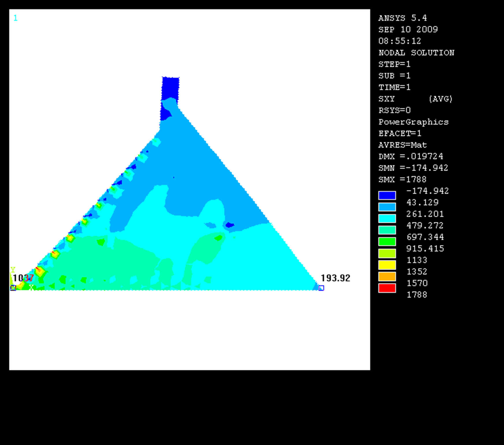Click the ANSYS 5.4 version text
The width and height of the screenshot is (504, 445).
click(402, 18)
